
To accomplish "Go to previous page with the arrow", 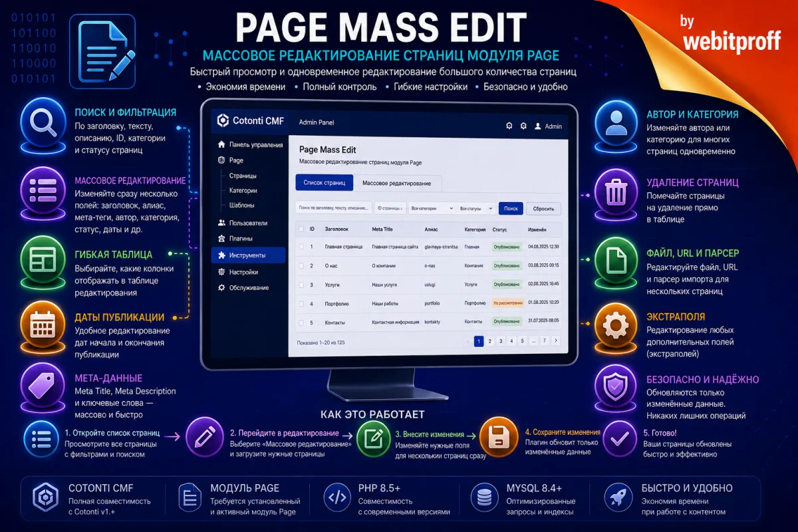I will point(467,341).
